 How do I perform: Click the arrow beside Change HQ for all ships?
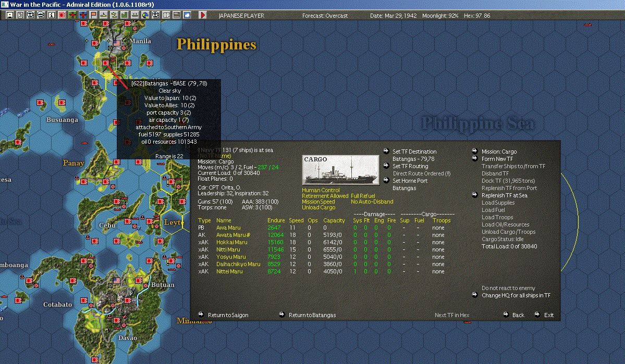tap(475, 295)
